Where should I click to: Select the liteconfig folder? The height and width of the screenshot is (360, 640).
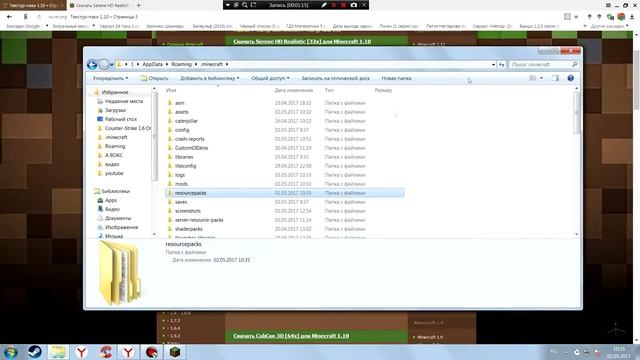pyautogui.click(x=186, y=166)
